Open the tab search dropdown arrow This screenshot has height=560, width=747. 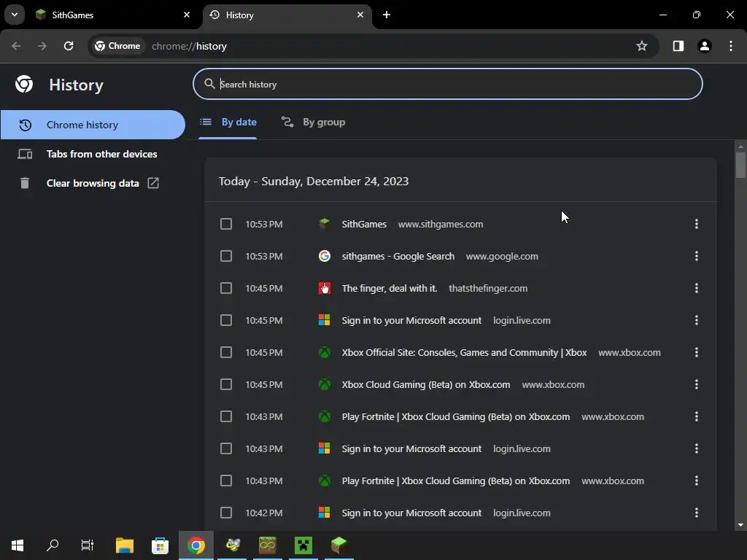(x=15, y=15)
